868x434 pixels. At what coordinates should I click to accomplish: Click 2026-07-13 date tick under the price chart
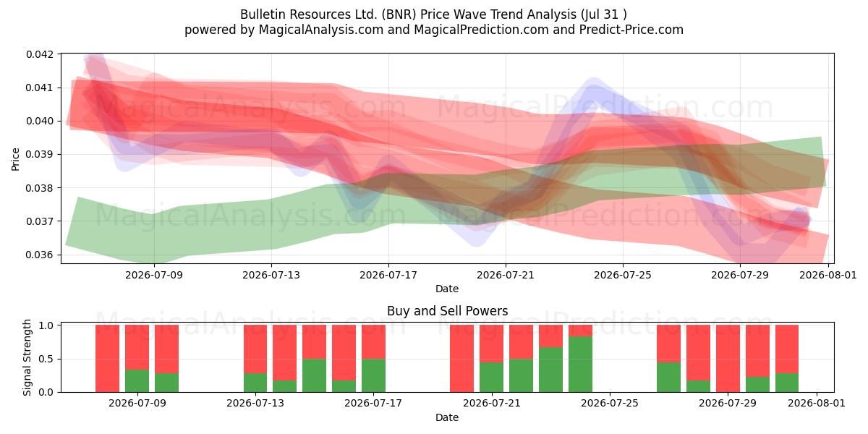[x=271, y=275]
